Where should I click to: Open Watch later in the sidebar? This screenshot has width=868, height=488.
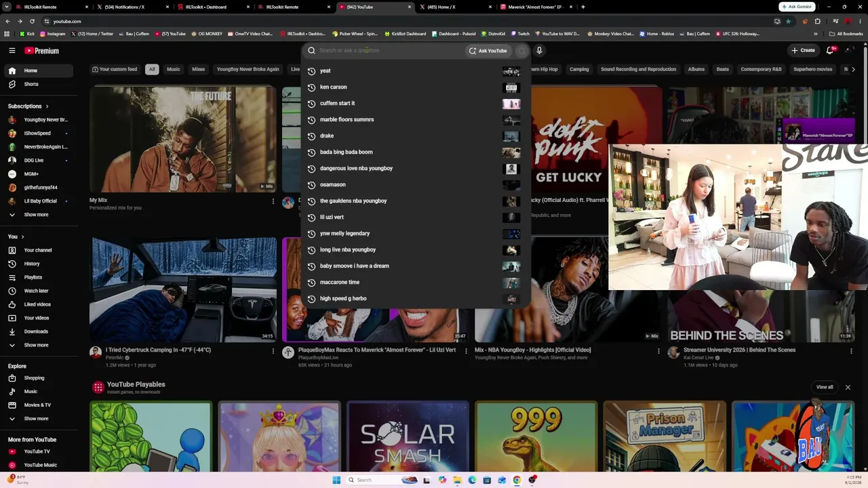coord(39,291)
